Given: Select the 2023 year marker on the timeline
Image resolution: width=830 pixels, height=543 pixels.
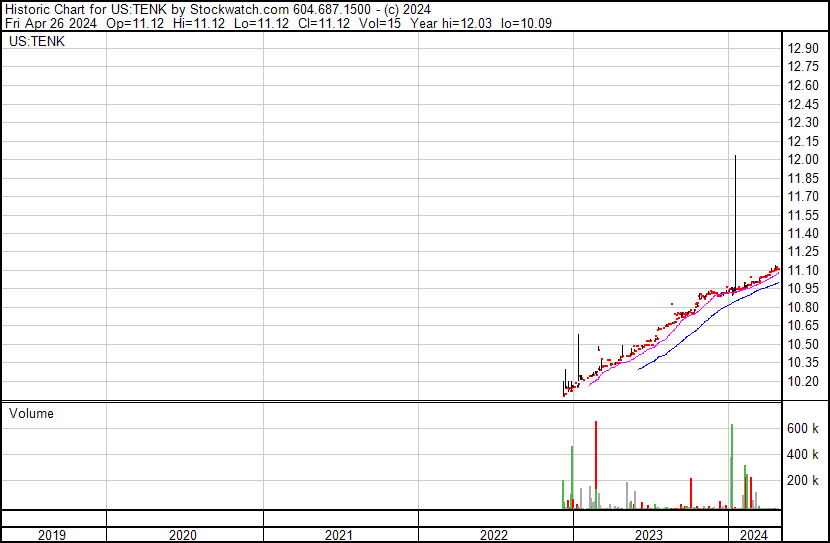Looking at the screenshot, I should pyautogui.click(x=650, y=535).
